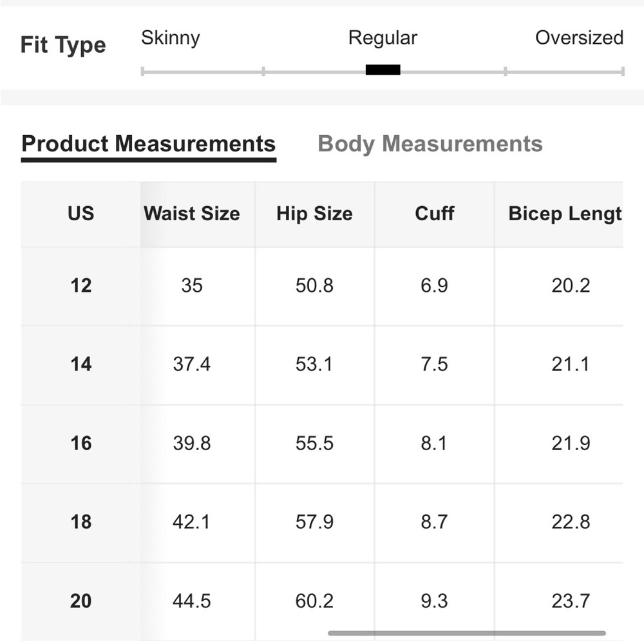Click the black Fit Type slider marker
This screenshot has height=644, width=644.
pyautogui.click(x=383, y=70)
